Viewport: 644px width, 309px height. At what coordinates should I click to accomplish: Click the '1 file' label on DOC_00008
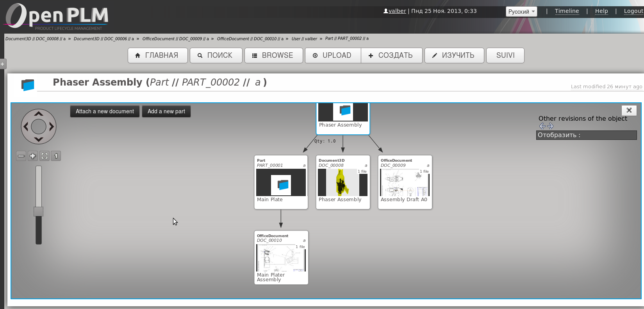pyautogui.click(x=362, y=171)
